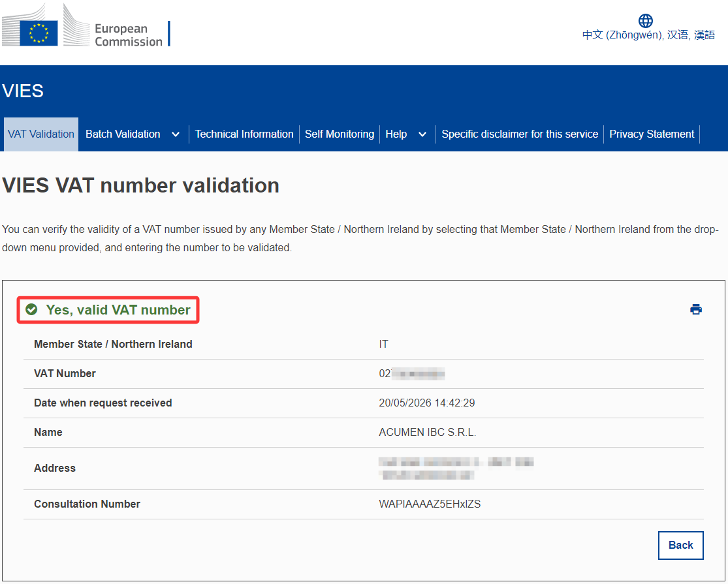Open the Help menu

click(x=396, y=134)
